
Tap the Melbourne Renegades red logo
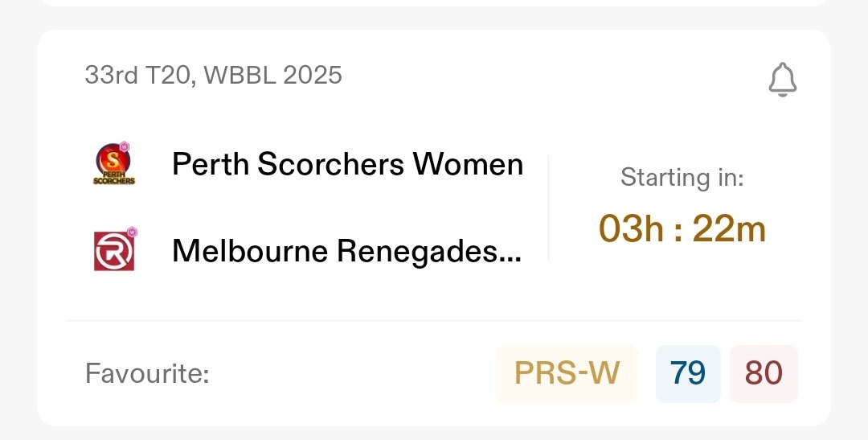click(x=113, y=251)
